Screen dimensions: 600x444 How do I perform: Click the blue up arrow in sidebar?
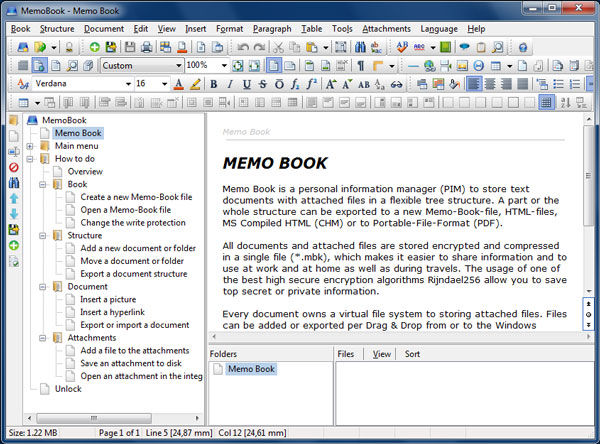[x=14, y=199]
